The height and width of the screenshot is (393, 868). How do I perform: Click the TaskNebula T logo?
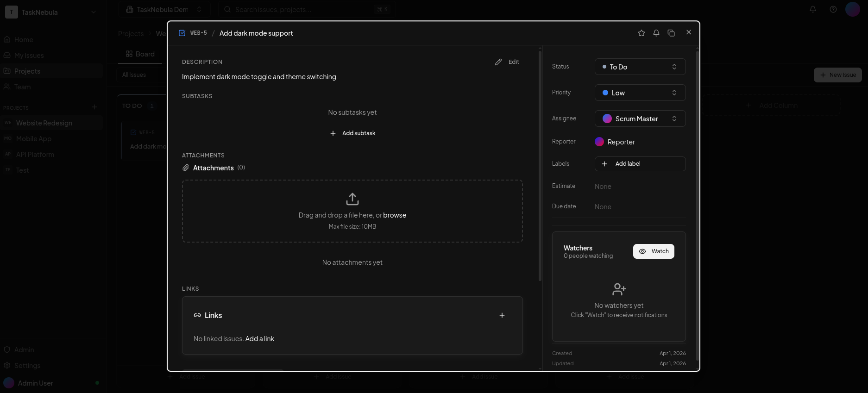coord(12,12)
